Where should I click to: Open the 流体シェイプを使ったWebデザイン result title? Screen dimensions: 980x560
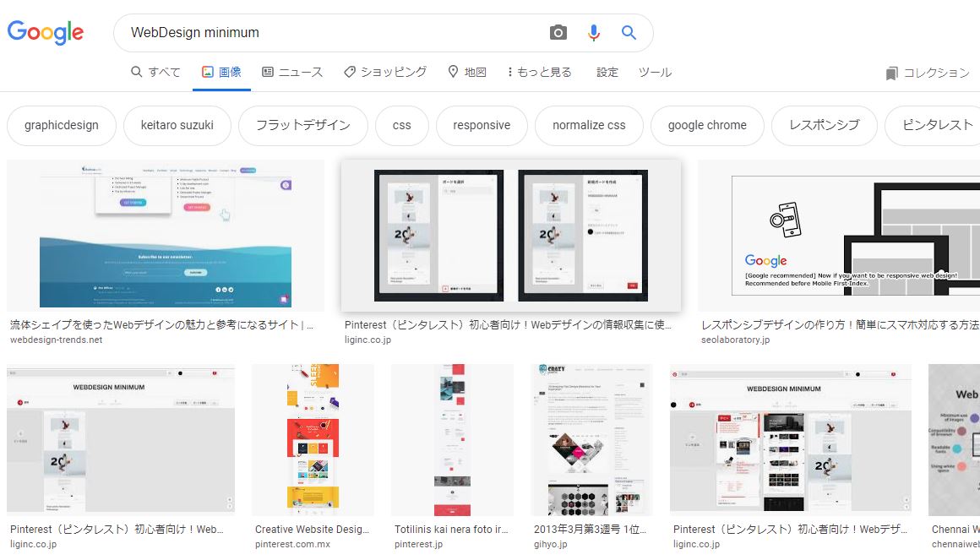click(162, 325)
